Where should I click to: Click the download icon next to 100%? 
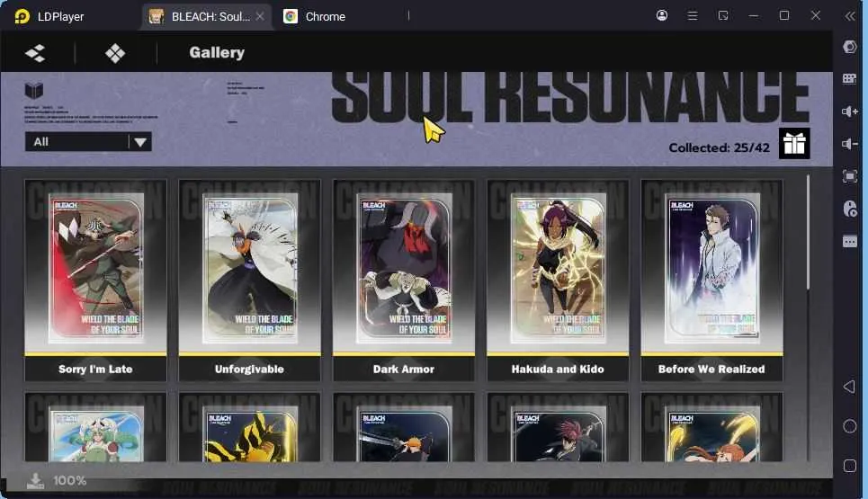tap(35, 481)
